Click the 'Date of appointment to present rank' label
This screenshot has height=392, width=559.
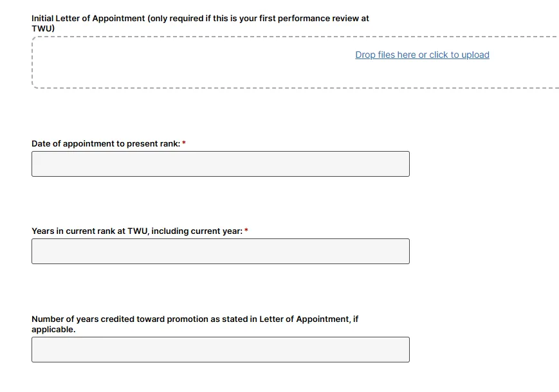pyautogui.click(x=105, y=144)
